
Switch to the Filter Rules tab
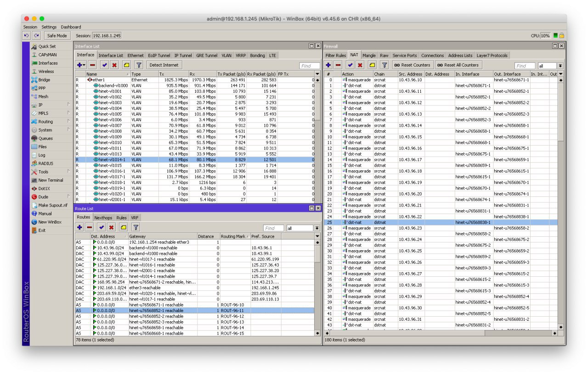(x=336, y=56)
